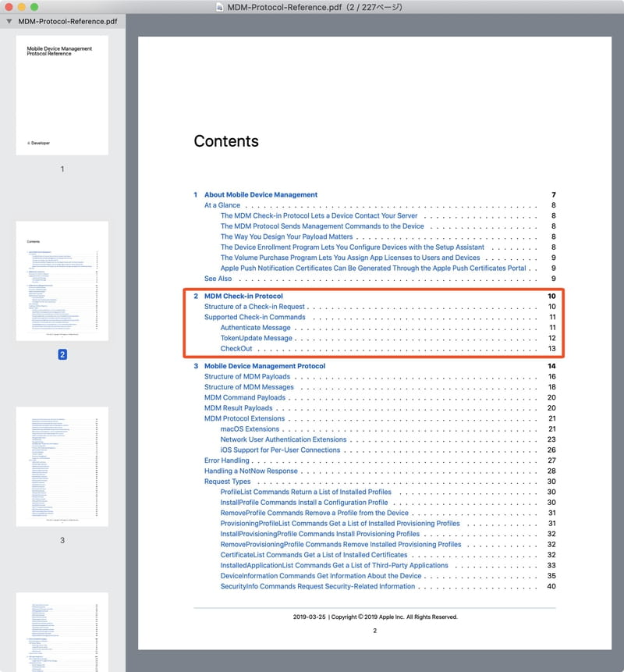The height and width of the screenshot is (672, 624).
Task: Click the 'See Also' link
Action: [x=218, y=279]
